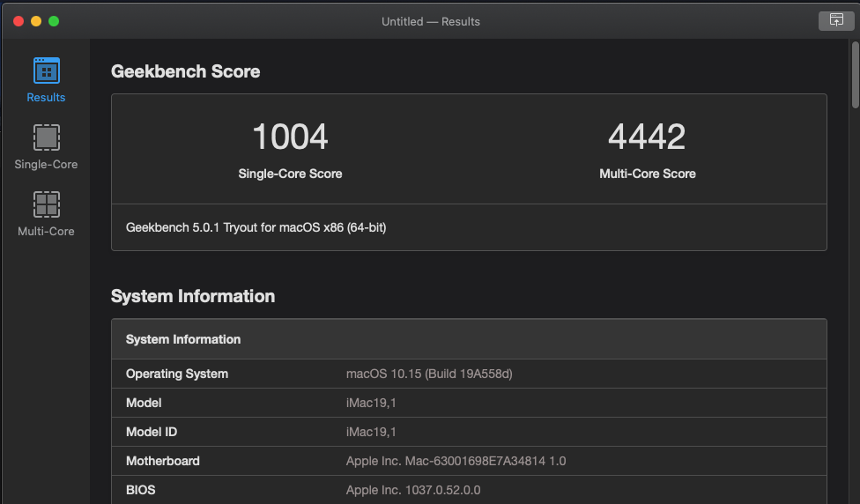Click the Geekbench 5.0.1 Tryout version text
860x504 pixels.
tap(256, 227)
